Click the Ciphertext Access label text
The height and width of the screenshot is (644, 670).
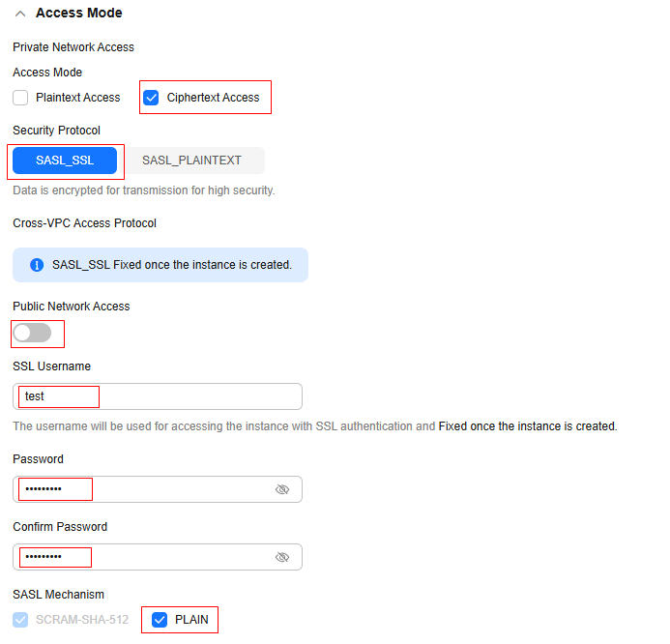213,98
